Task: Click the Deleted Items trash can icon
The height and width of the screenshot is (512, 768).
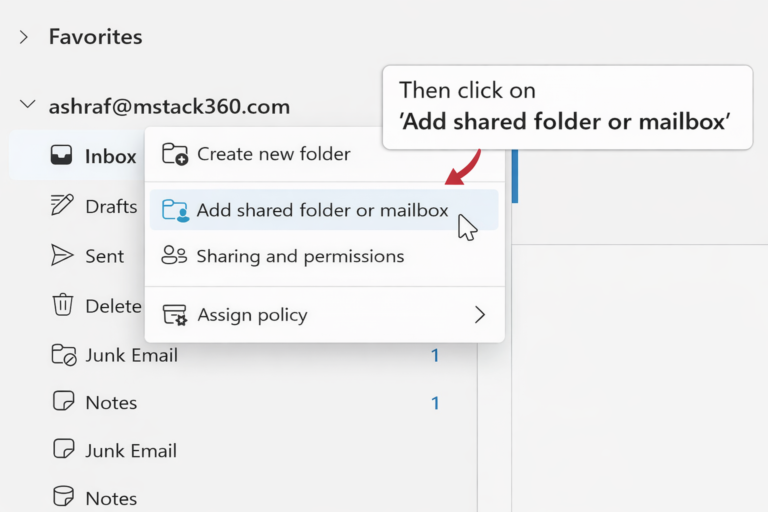Action: click(x=62, y=305)
